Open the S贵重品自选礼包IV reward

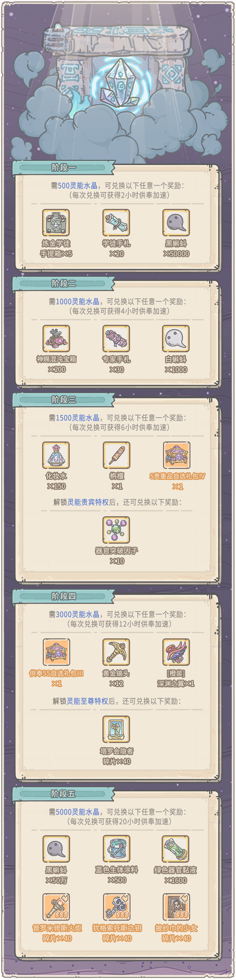[177, 455]
